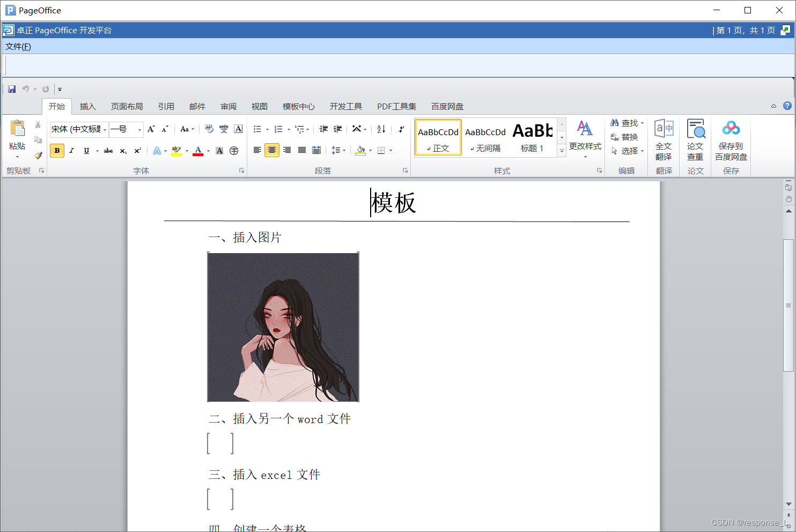Open the Change Case Aa dropdown
Screen dimensions: 796x532
pos(187,129)
